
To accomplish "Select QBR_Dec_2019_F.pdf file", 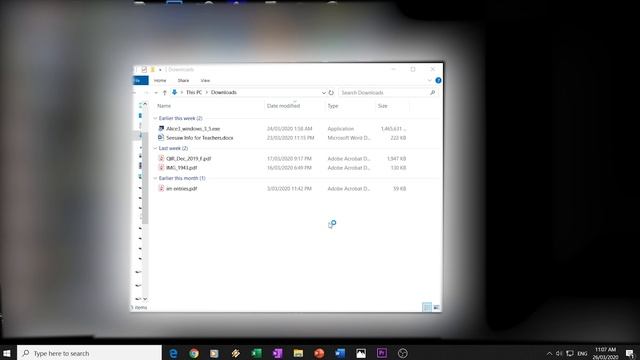I will click(x=189, y=158).
